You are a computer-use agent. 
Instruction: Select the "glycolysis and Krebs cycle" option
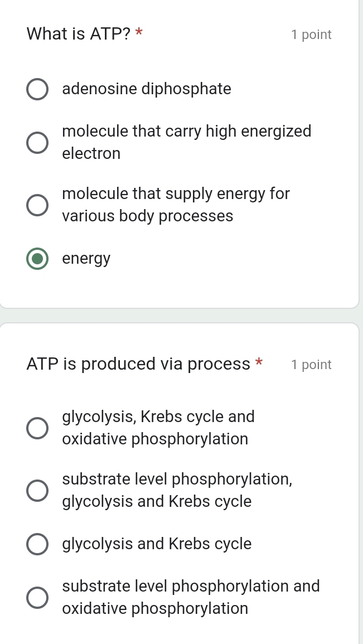tap(37, 544)
